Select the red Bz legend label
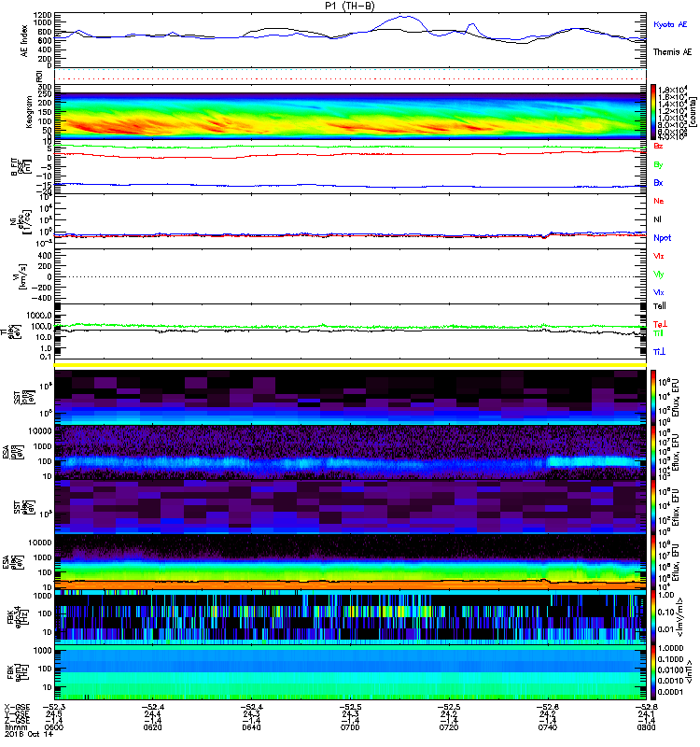Screen dimensions: 700x747 [x=658, y=146]
